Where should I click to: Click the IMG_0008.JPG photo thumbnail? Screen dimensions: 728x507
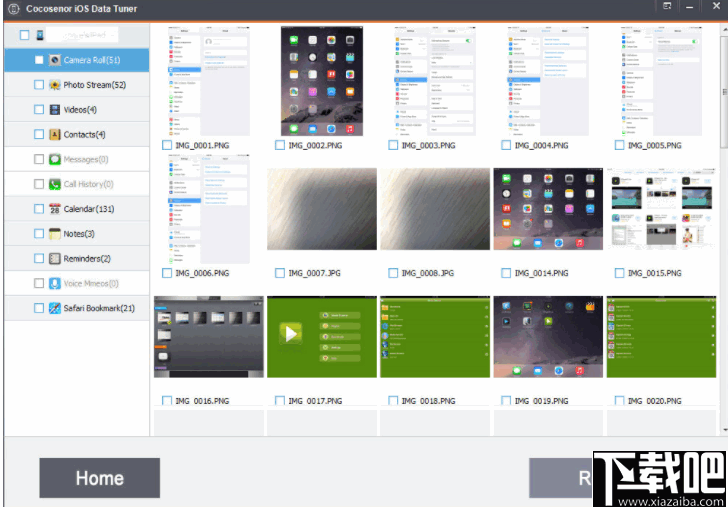435,209
